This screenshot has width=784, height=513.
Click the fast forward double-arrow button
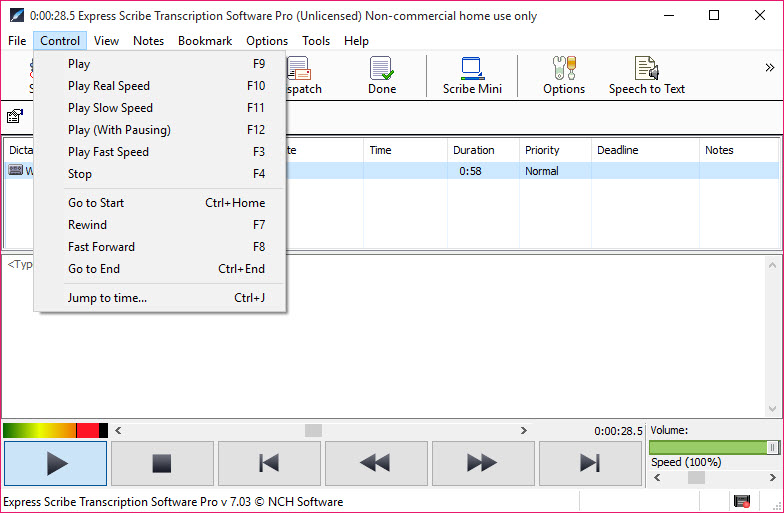click(483, 463)
